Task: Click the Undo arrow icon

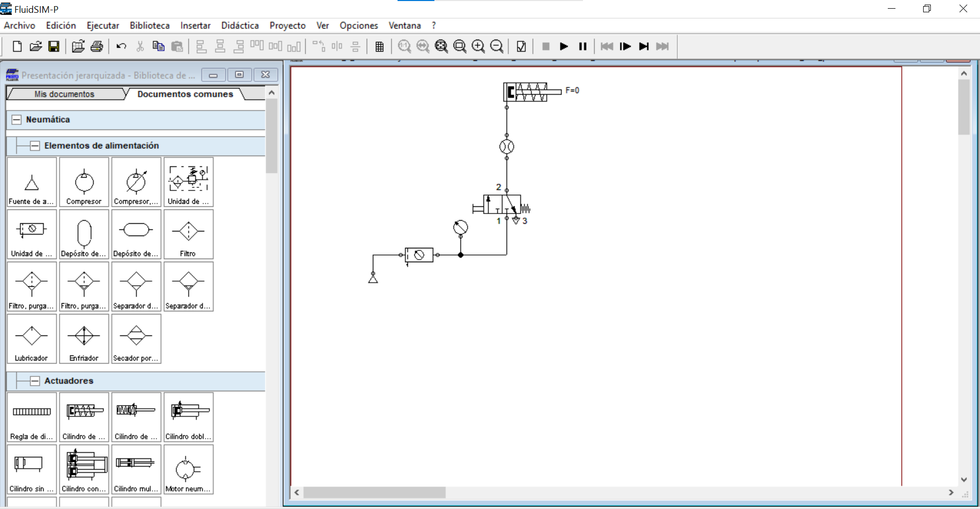Action: (121, 47)
